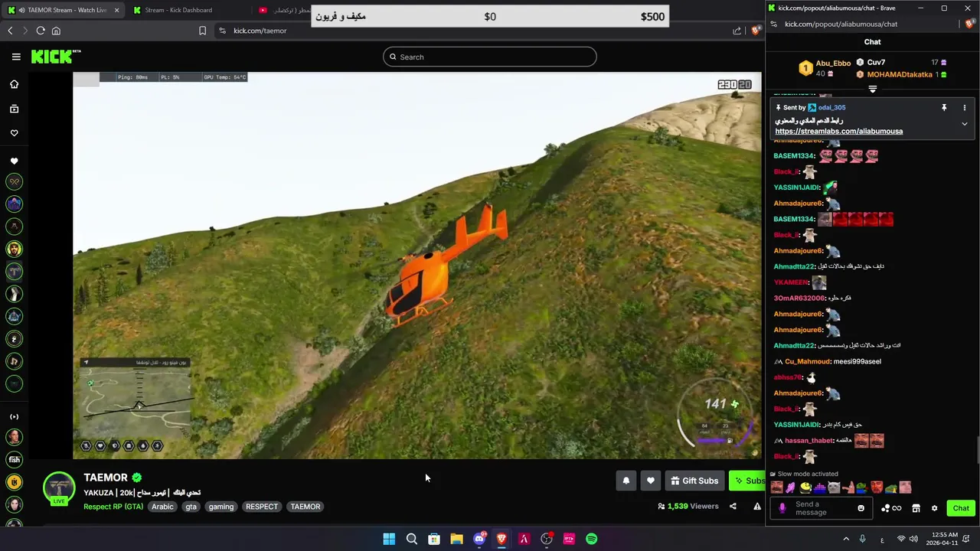This screenshot has height=551, width=980.
Task: Open the streamlabs.com/aliabumousa link
Action: point(838,132)
